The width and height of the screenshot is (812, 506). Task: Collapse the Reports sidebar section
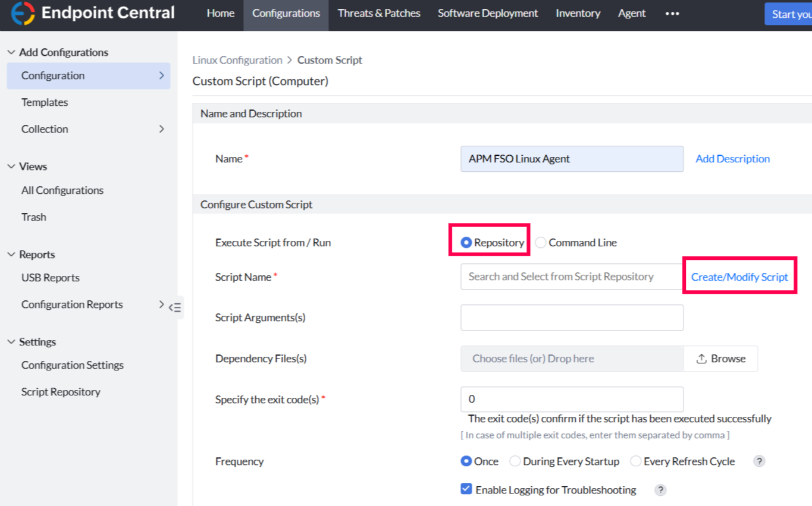tap(11, 254)
